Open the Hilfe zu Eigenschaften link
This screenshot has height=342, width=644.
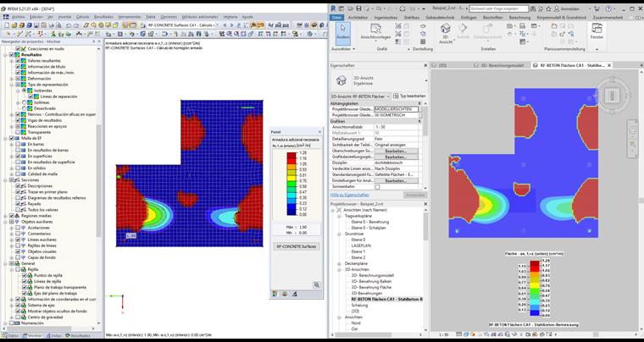pos(349,195)
